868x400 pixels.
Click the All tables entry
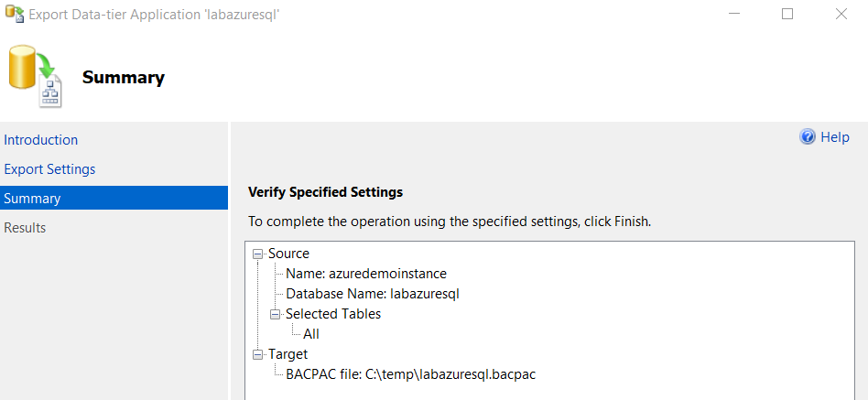click(311, 334)
